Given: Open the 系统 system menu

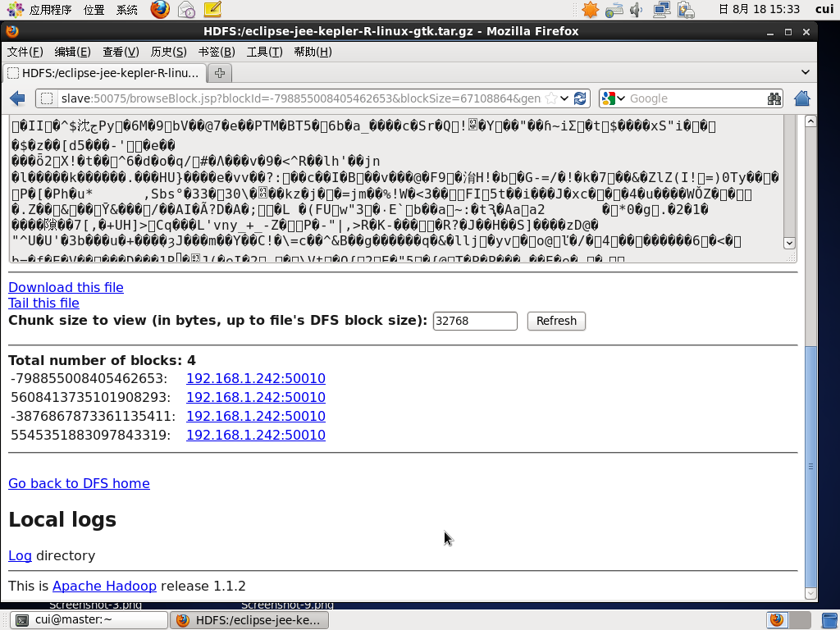Looking at the screenshot, I should 127,10.
